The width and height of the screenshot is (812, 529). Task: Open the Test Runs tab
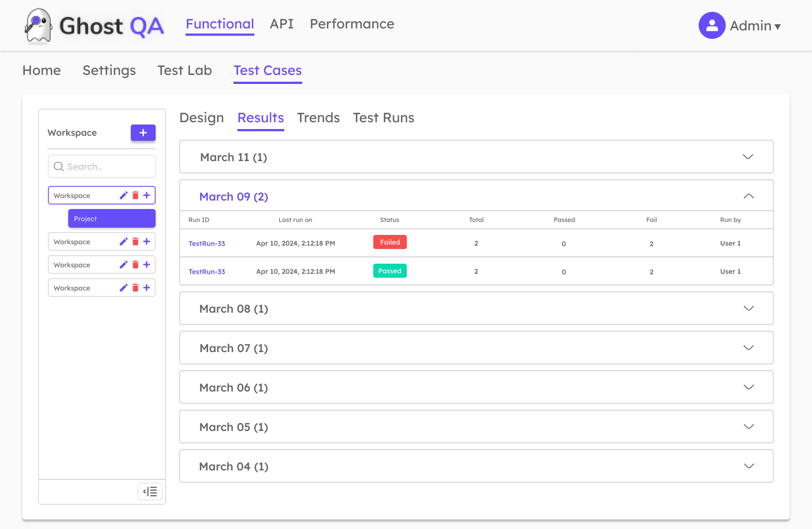(383, 118)
